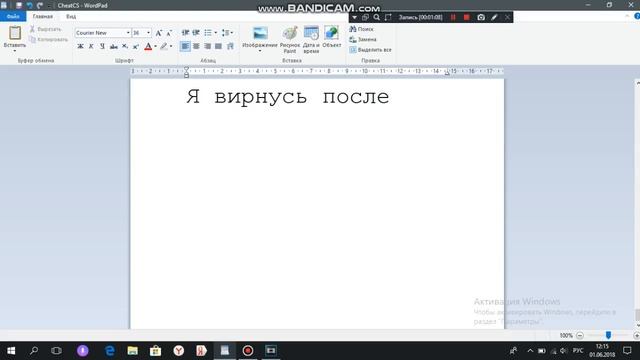The width and height of the screenshot is (640, 360).
Task: Toggle strikethrough formatting
Action: [113, 46]
